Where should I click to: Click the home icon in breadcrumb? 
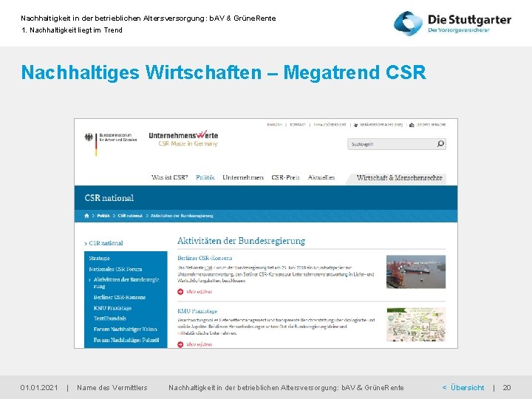pyautogui.click(x=86, y=216)
